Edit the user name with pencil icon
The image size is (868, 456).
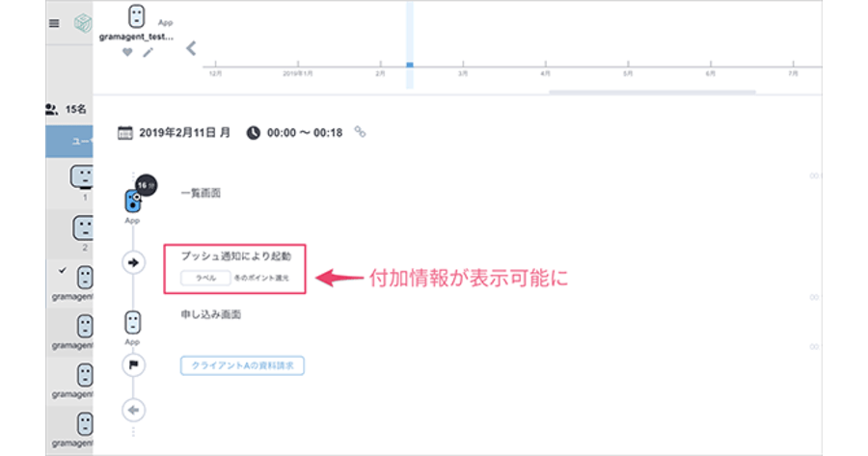click(148, 53)
